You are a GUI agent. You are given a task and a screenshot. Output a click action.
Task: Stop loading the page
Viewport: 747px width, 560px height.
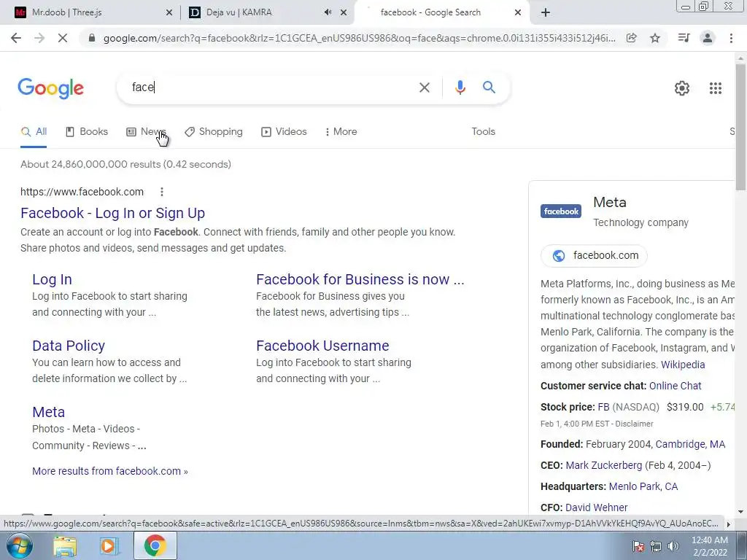[x=63, y=38]
